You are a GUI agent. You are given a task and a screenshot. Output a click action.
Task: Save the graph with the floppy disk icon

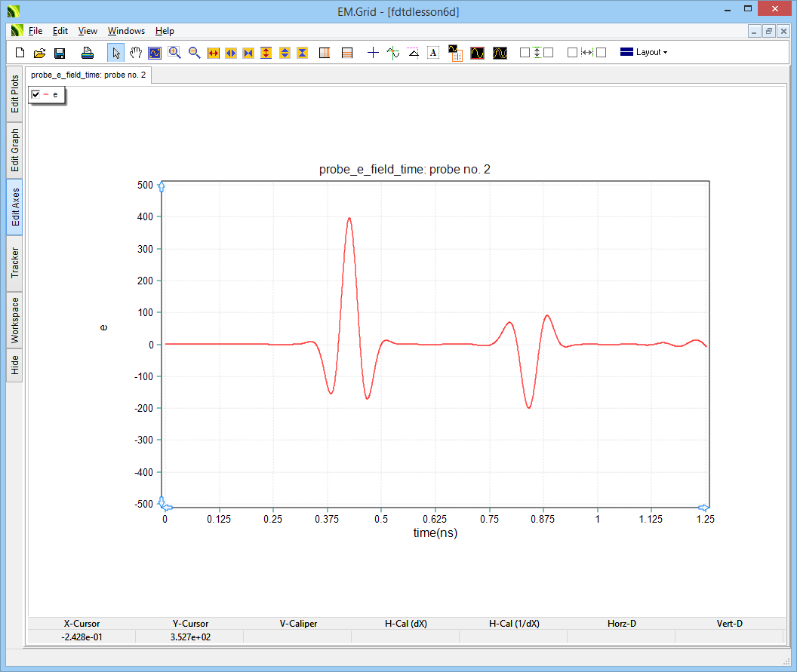point(60,53)
